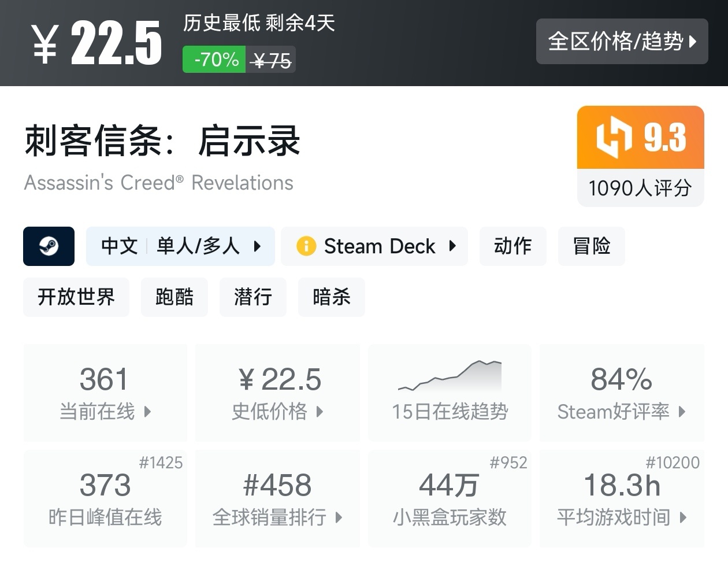This screenshot has width=728, height=562.
Task: Open 全区价格/趋势 regional prices
Action: [x=622, y=41]
